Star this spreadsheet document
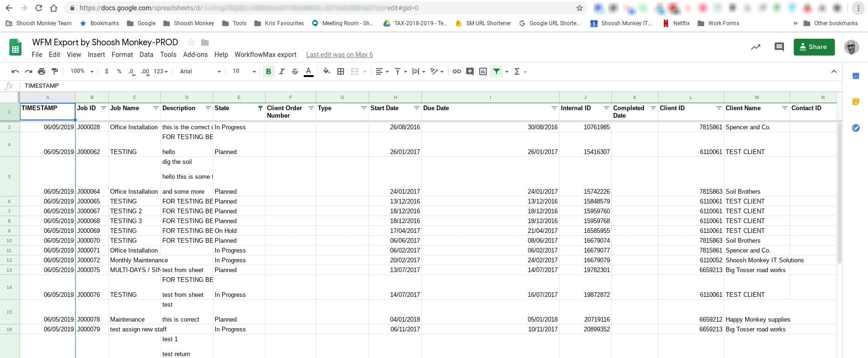 point(191,42)
